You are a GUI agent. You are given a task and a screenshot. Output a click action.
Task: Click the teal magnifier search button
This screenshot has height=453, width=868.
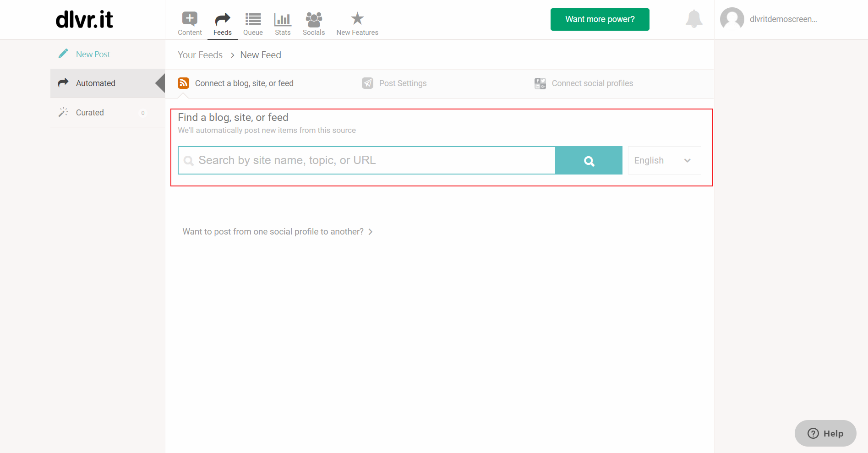589,160
